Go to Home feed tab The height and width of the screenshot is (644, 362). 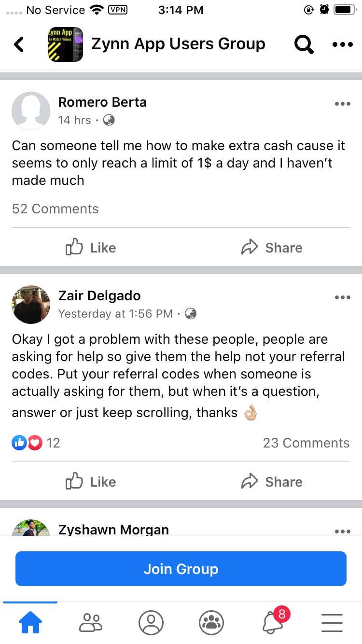(30, 623)
